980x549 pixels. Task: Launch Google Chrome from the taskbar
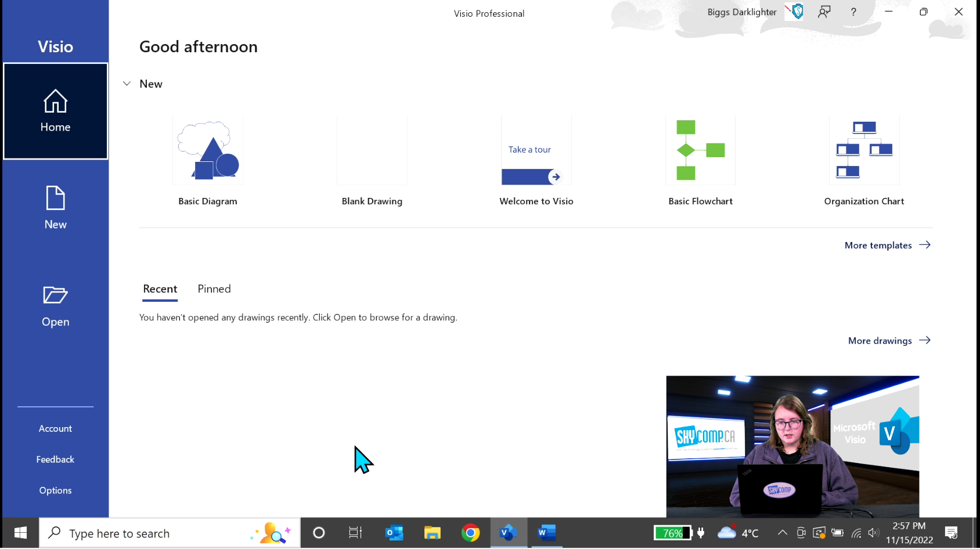point(470,532)
